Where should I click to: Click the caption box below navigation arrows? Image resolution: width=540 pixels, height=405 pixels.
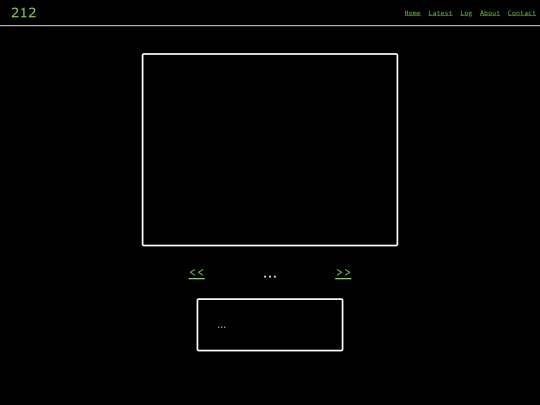[270, 325]
